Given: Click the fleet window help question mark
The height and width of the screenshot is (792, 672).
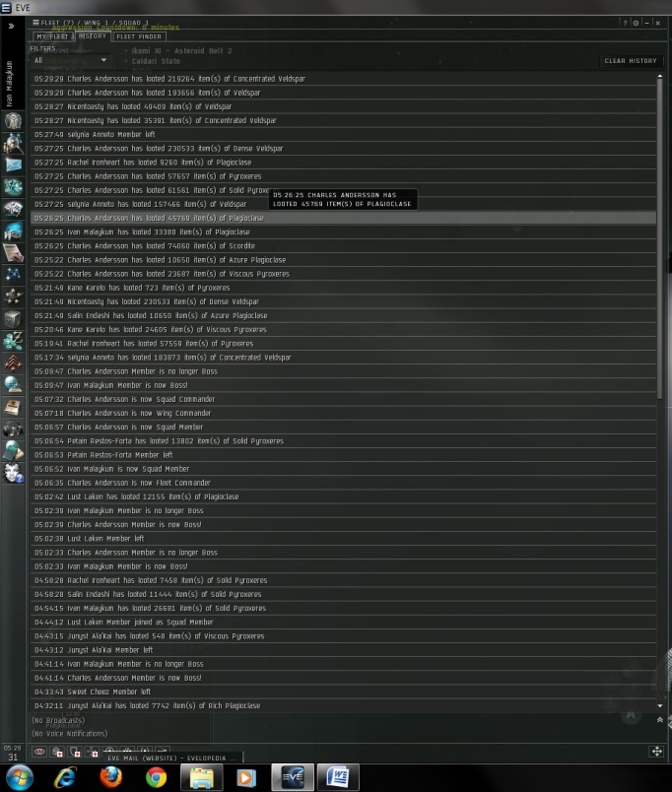Looking at the screenshot, I should pos(625,23).
